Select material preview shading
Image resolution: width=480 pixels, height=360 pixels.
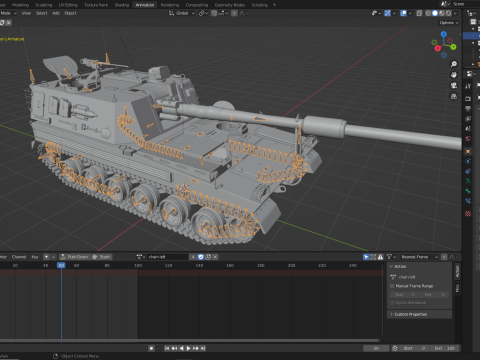pyautogui.click(x=442, y=13)
